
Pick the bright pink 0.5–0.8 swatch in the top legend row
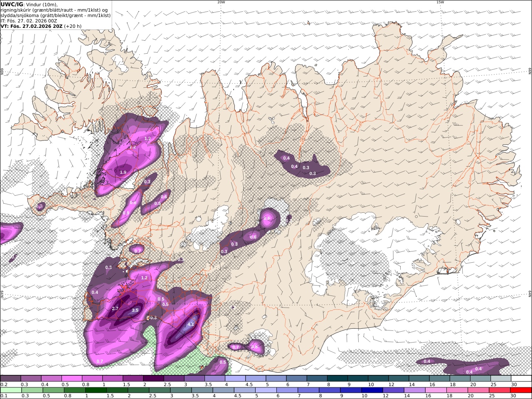[x=71, y=378]
